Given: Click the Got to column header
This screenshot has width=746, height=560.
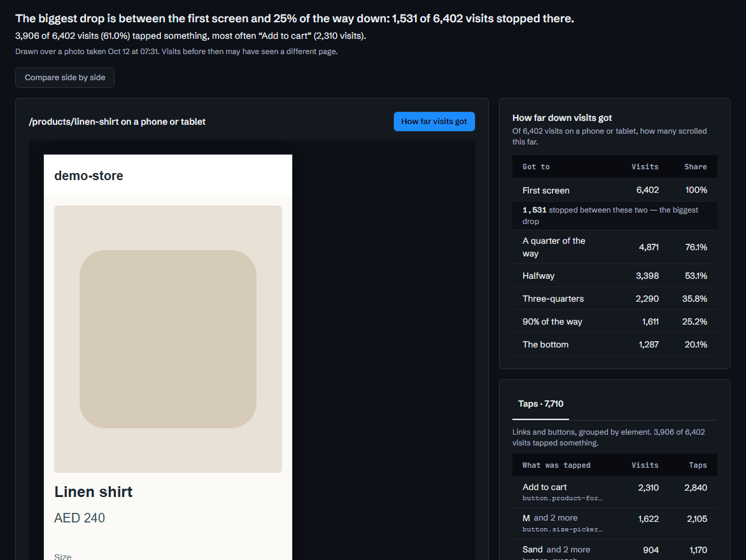Looking at the screenshot, I should coord(536,167).
